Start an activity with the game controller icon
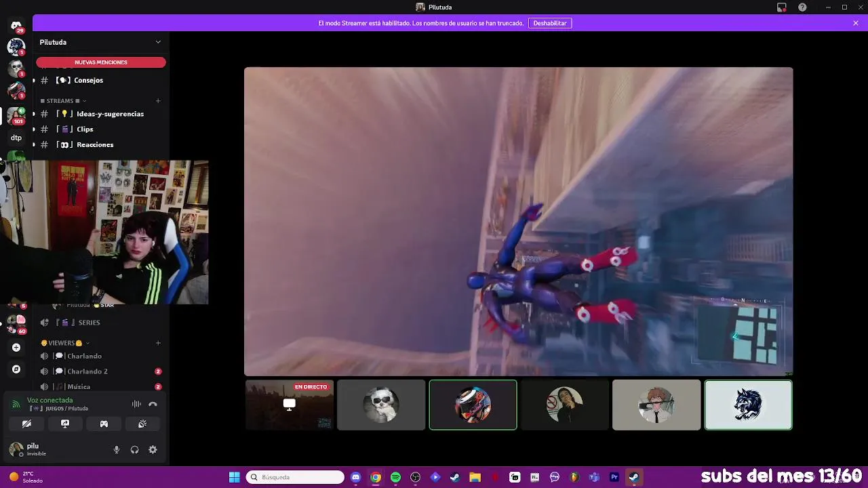 pyautogui.click(x=104, y=424)
